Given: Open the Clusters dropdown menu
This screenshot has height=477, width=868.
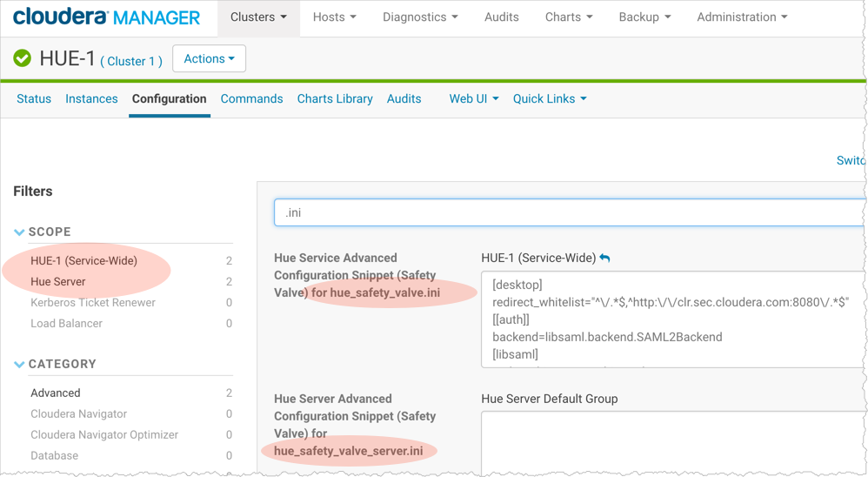Looking at the screenshot, I should [x=258, y=17].
